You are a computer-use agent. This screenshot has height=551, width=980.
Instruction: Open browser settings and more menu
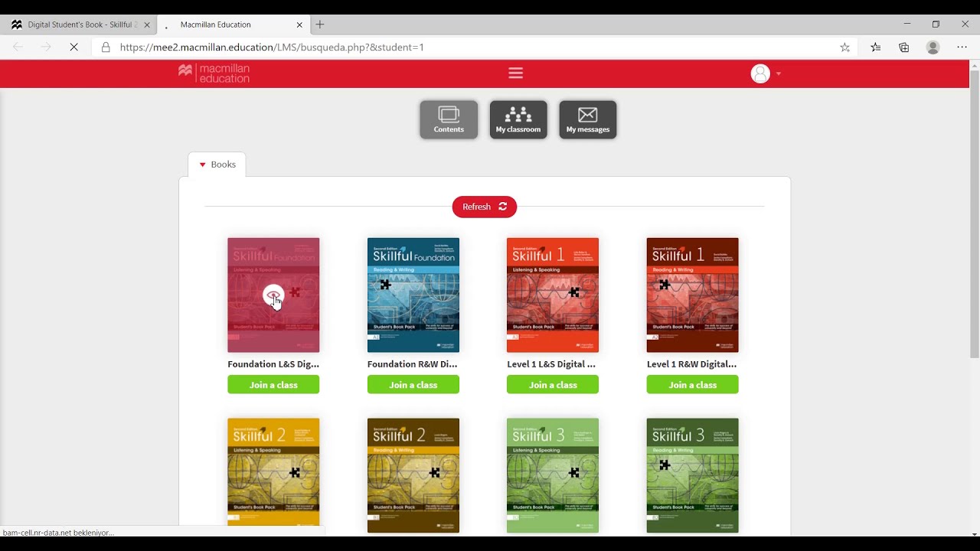(x=962, y=47)
